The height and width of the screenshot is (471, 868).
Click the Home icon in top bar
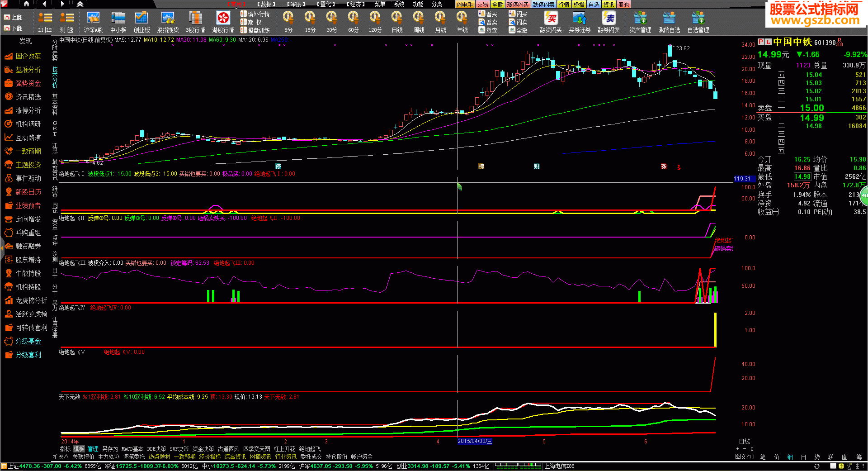[26, 4]
